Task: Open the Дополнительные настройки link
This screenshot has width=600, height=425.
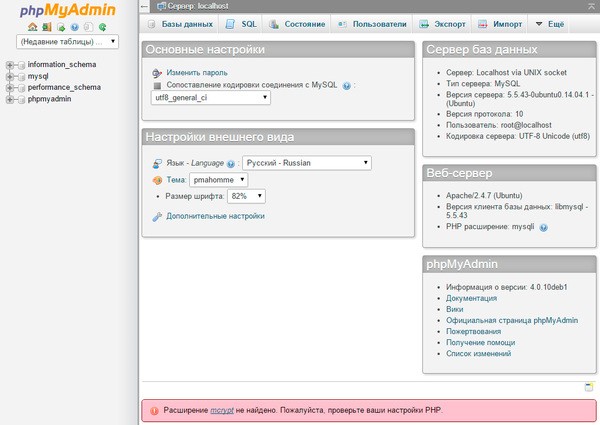Action: pos(215,216)
